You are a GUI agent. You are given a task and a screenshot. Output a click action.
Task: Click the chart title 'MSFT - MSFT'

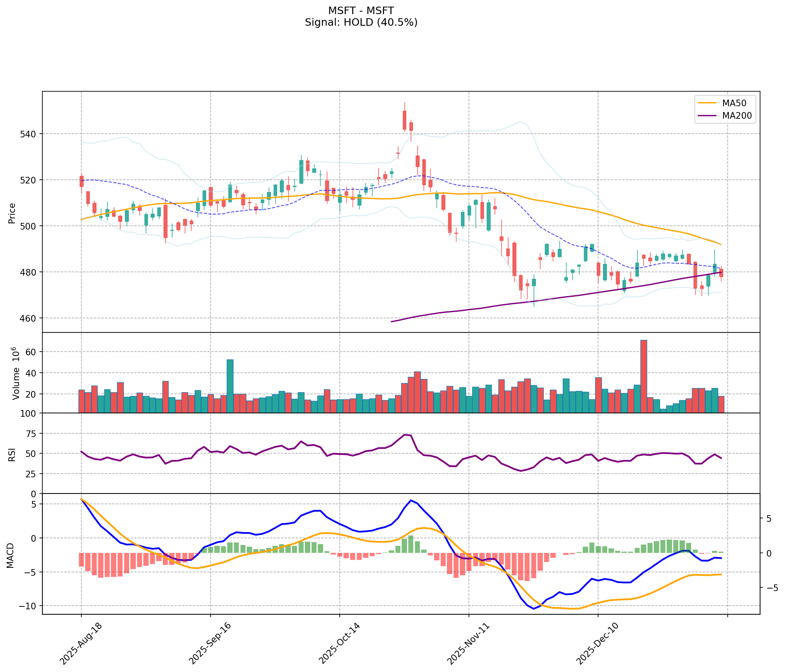[x=361, y=10]
